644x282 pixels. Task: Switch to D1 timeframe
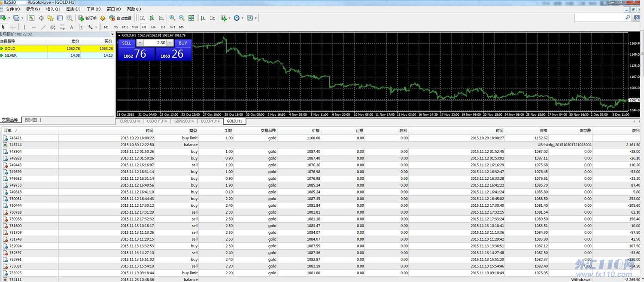[x=163, y=27]
